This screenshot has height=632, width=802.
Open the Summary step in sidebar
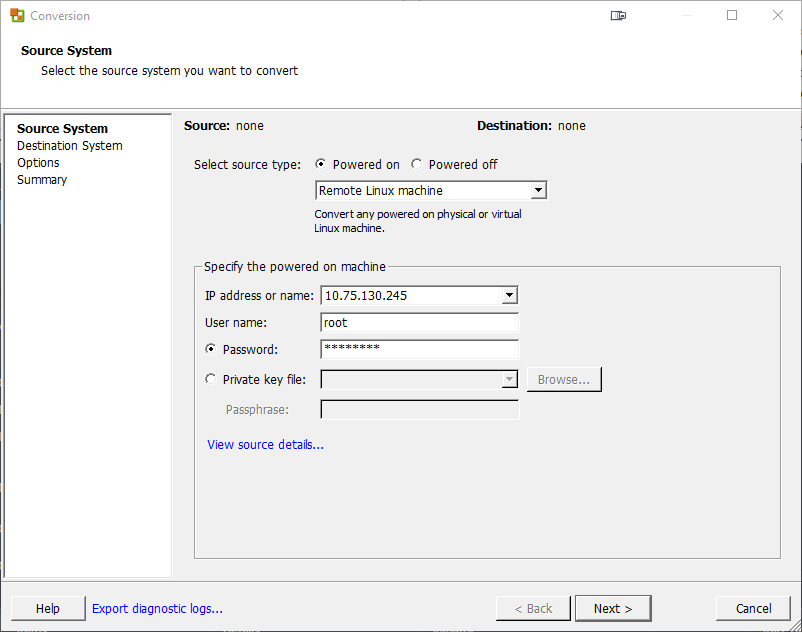tap(42, 180)
